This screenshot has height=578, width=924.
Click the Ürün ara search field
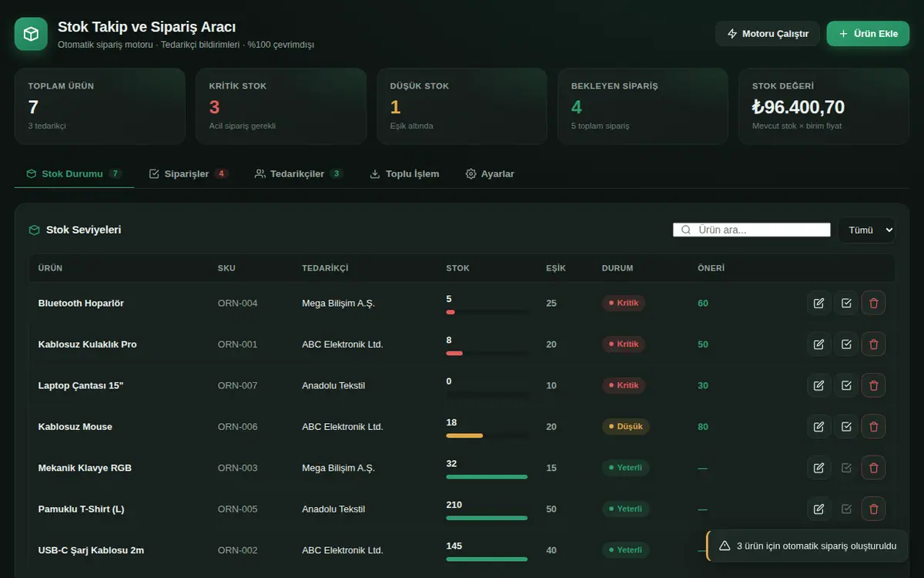pos(752,230)
